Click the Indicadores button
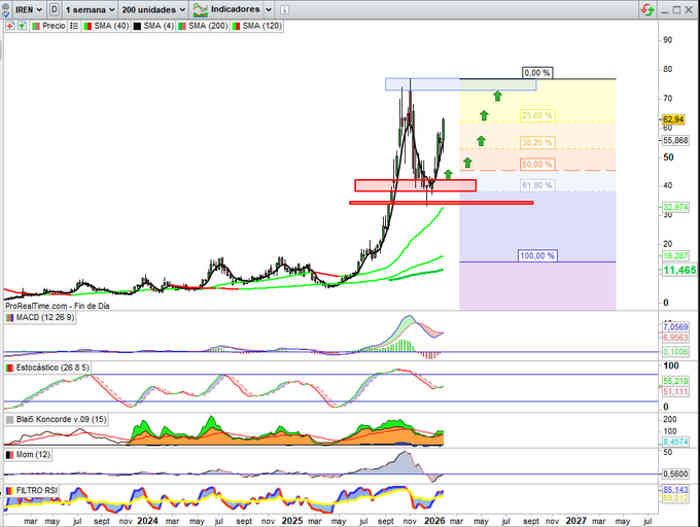 pyautogui.click(x=228, y=9)
